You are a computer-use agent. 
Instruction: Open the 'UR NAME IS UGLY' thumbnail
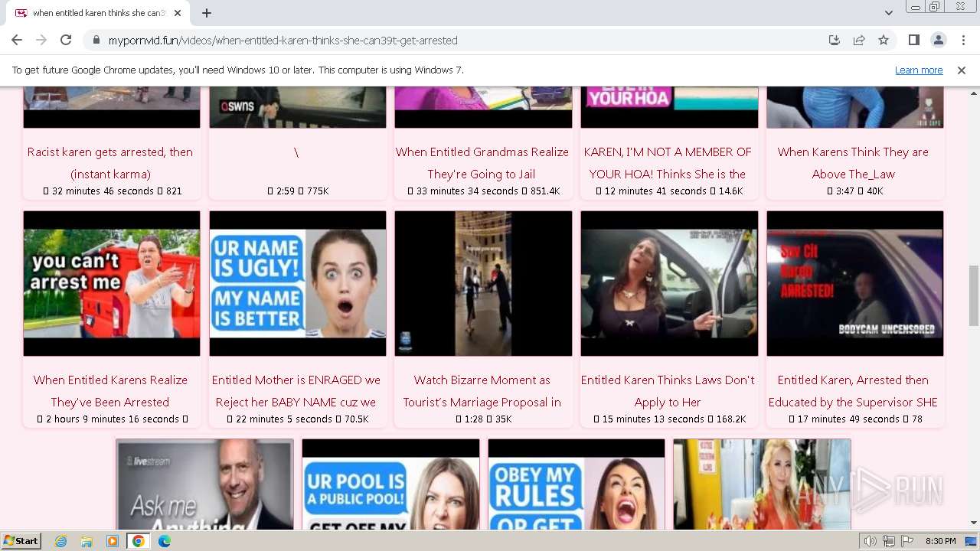298,284
